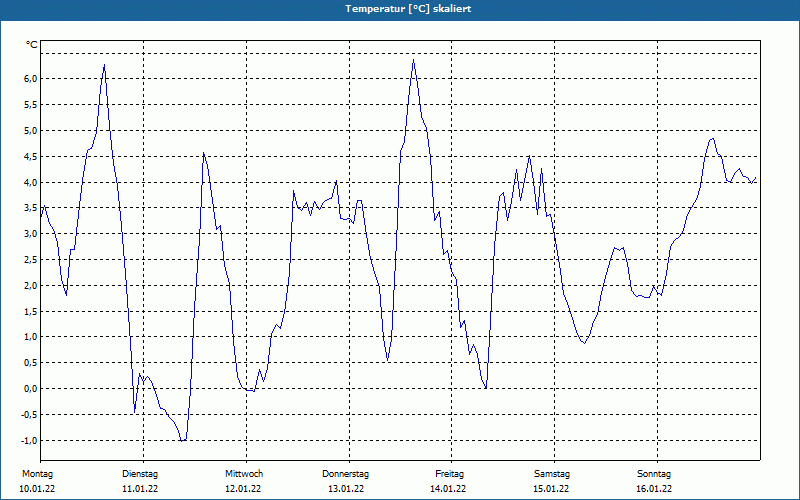Screen dimensions: 800x500
Task: Select the '0,0' y-axis value
Action: pyautogui.click(x=31, y=389)
